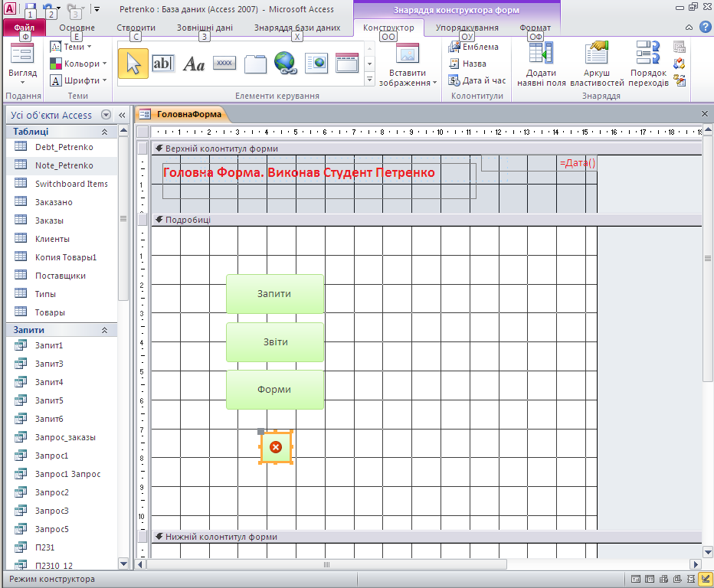This screenshot has height=588, width=714.
Task: Switch to the Упорядкування tab
Action: point(467,28)
